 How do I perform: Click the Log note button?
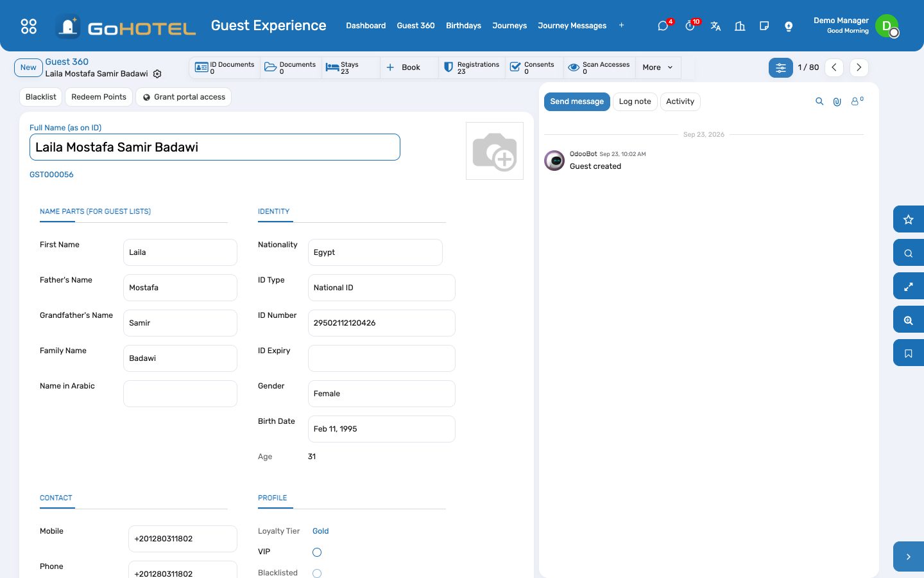[635, 101]
